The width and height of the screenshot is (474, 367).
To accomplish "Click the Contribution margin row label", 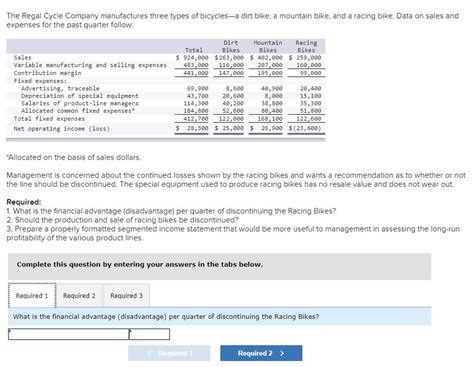I will coord(47,73).
